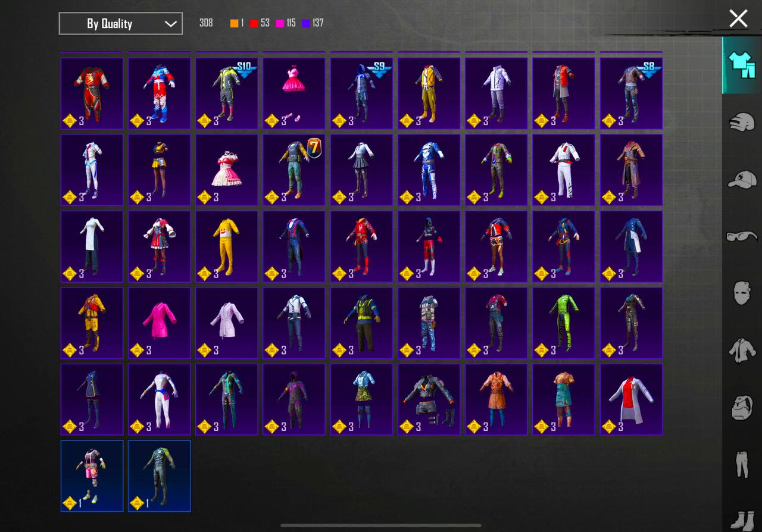This screenshot has width=762, height=532.
Task: Select the white lab coat with red shirt
Action: (631, 400)
